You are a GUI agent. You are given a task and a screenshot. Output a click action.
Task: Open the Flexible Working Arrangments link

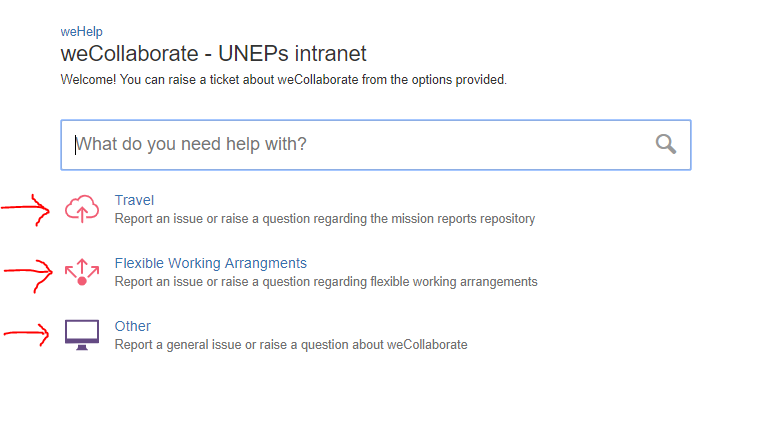pyautogui.click(x=211, y=263)
